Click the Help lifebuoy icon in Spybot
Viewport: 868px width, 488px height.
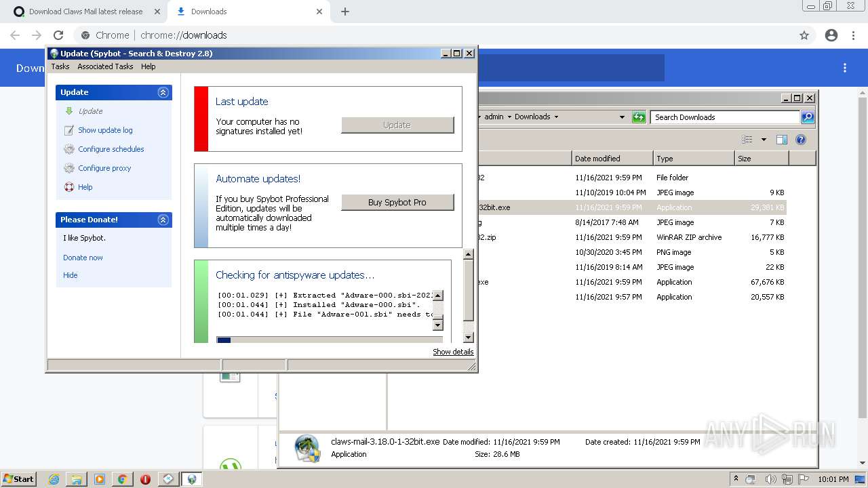click(x=69, y=187)
